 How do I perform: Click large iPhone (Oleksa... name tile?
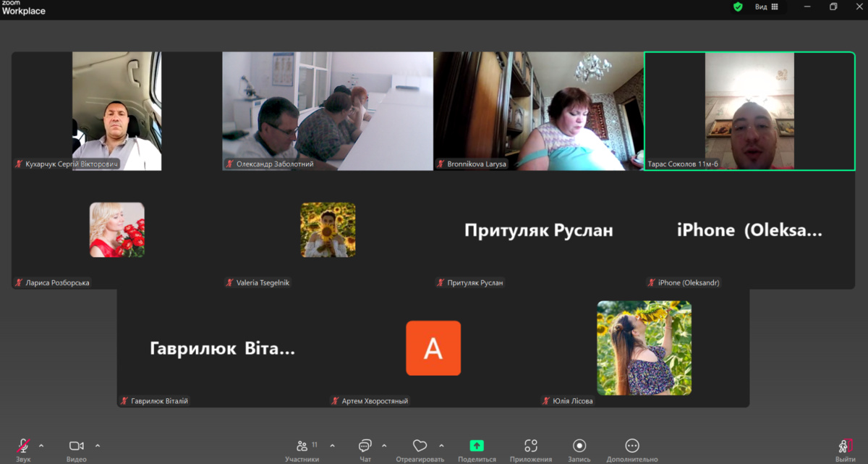pos(749,230)
